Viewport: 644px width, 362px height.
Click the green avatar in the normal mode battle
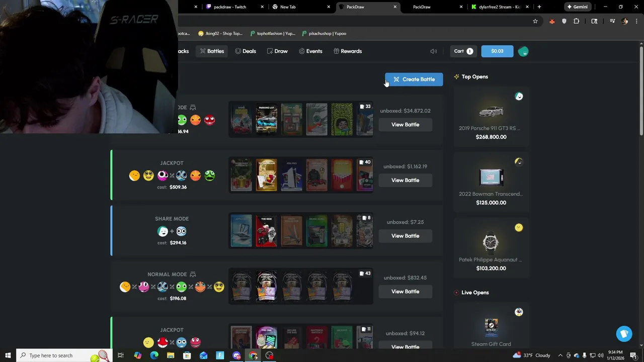coord(181,287)
